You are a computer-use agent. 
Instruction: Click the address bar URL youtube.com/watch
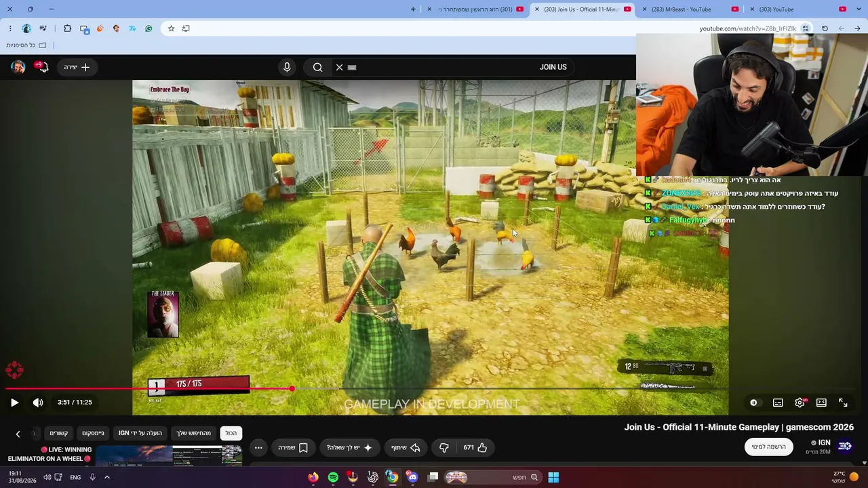point(747,28)
